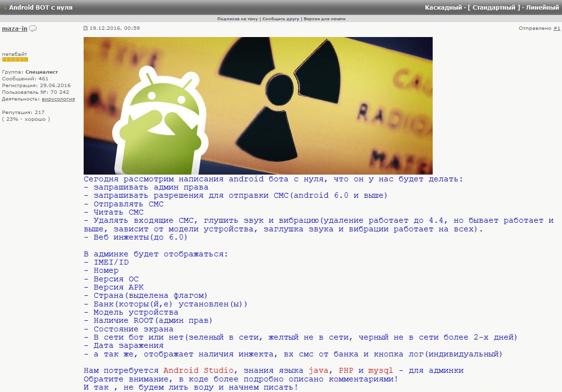Click the line - Читать СМС

[x=113, y=212]
